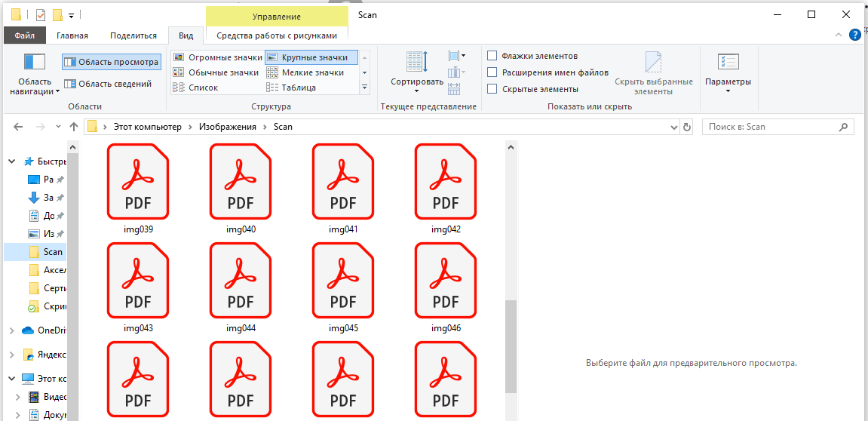Refresh the folder view

tap(687, 127)
